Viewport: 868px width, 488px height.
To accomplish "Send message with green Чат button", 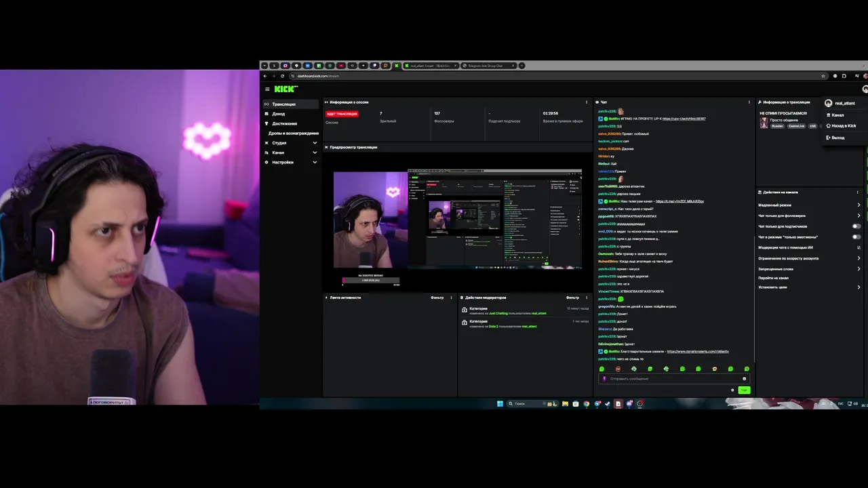I will (x=744, y=390).
